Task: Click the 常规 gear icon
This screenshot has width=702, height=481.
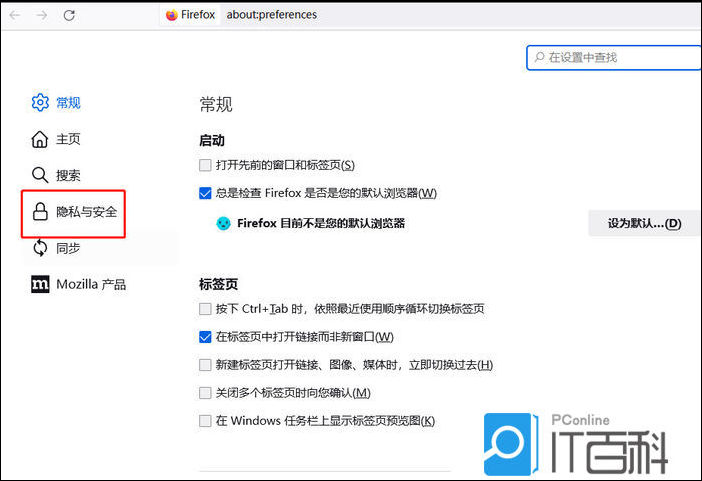Action: (x=40, y=103)
